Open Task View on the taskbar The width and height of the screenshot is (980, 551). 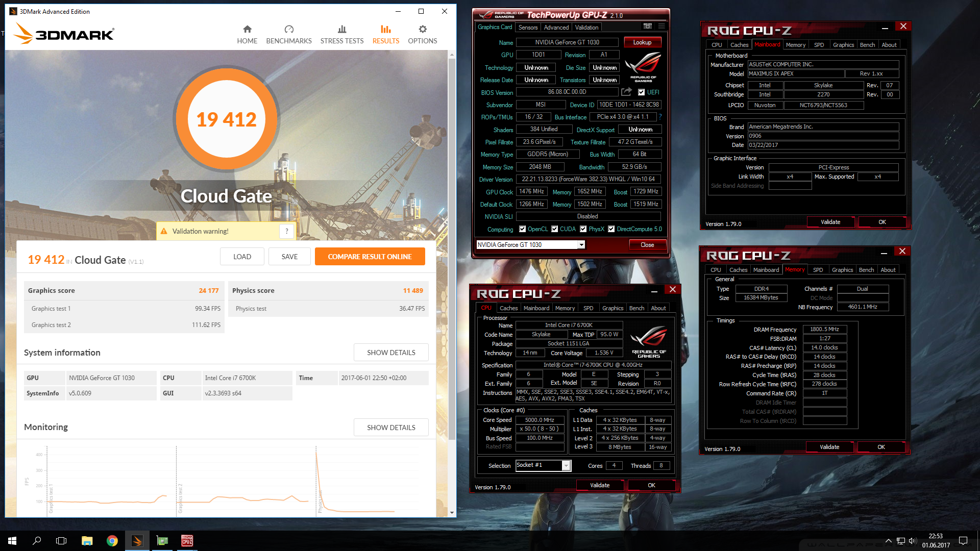click(x=61, y=541)
